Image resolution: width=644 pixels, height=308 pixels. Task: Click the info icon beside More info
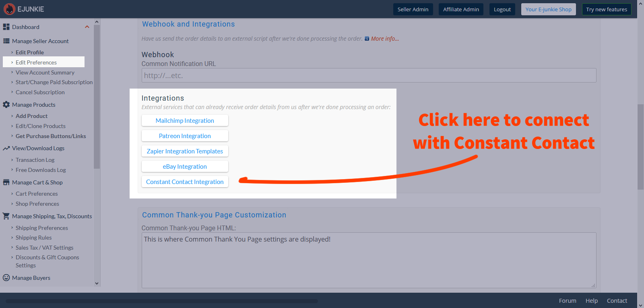click(x=367, y=39)
